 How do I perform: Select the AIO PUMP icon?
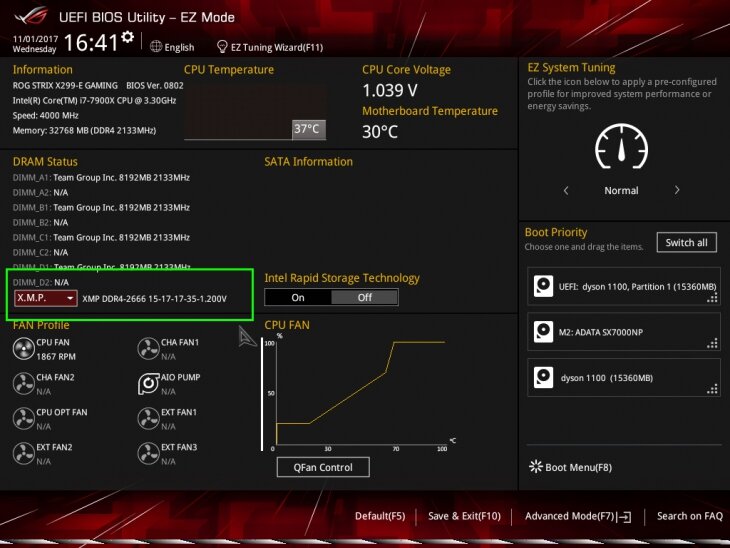[149, 384]
